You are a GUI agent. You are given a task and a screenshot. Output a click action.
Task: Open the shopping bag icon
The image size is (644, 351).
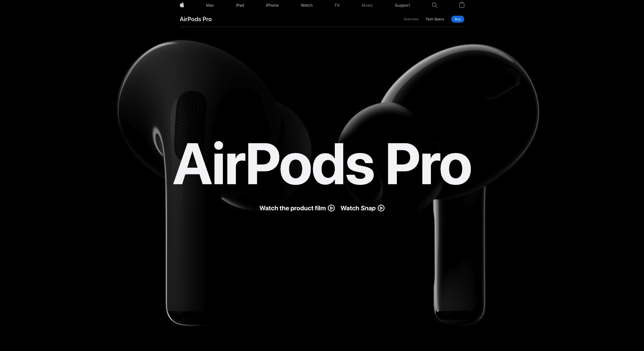click(x=461, y=5)
